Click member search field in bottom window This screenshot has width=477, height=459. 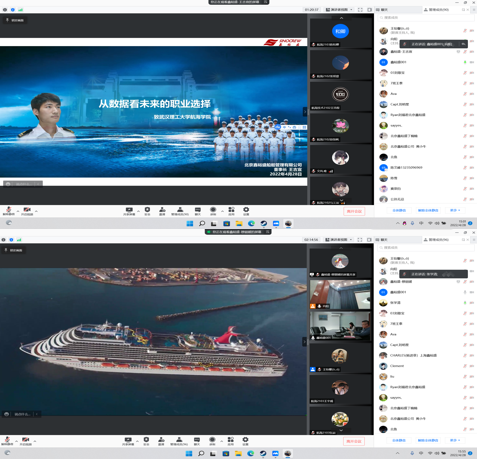pyautogui.click(x=426, y=247)
